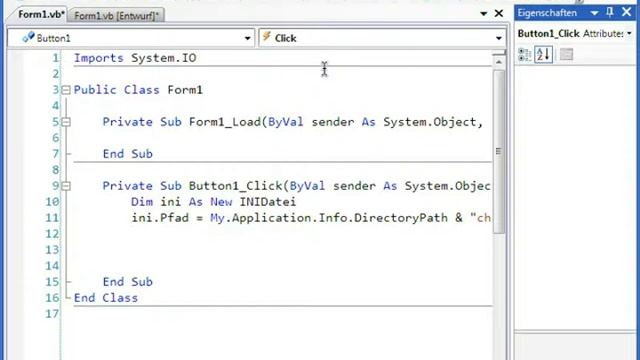The width and height of the screenshot is (640, 360).
Task: Sort properties by category
Action: [524, 54]
